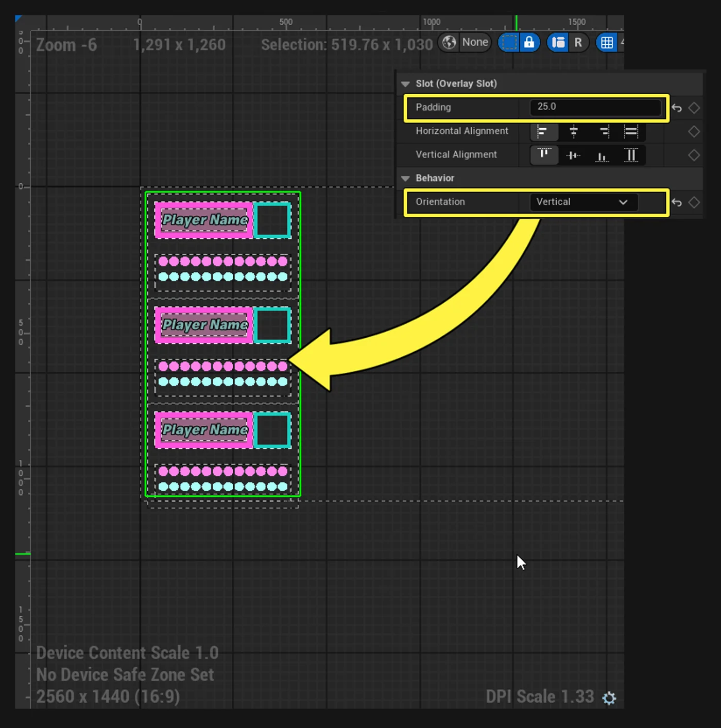721x728 pixels.
Task: Collapse the Slot (Overlay Slot) section
Action: tap(405, 84)
